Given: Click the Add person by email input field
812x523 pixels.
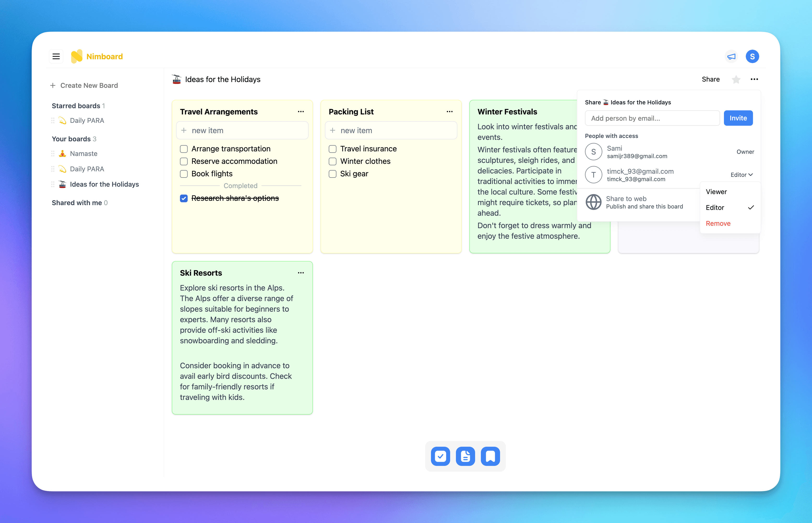Looking at the screenshot, I should (x=651, y=118).
